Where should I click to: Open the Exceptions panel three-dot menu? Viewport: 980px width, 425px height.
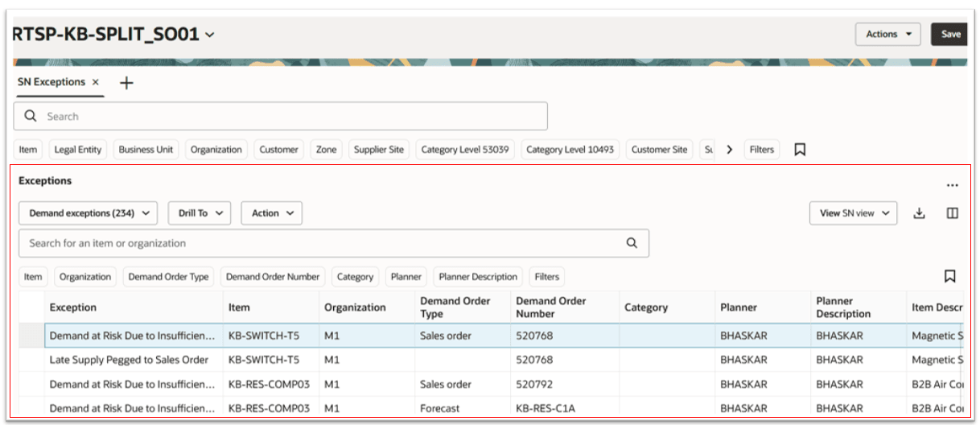click(953, 185)
